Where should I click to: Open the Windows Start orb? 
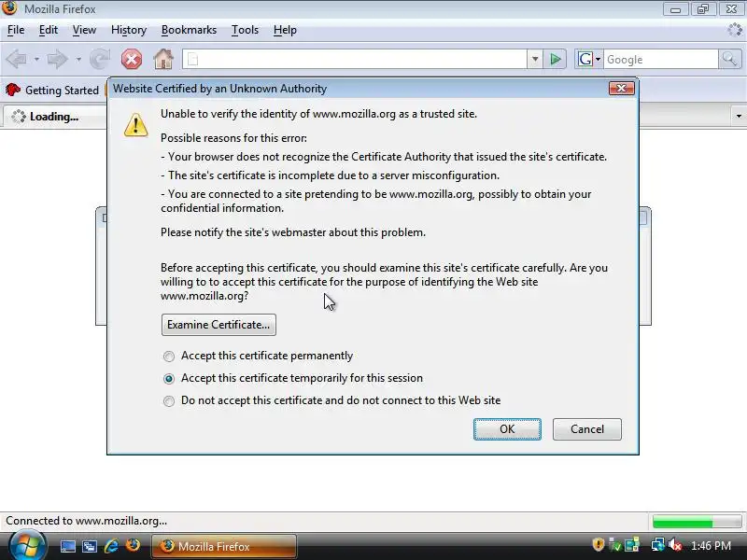tap(28, 546)
